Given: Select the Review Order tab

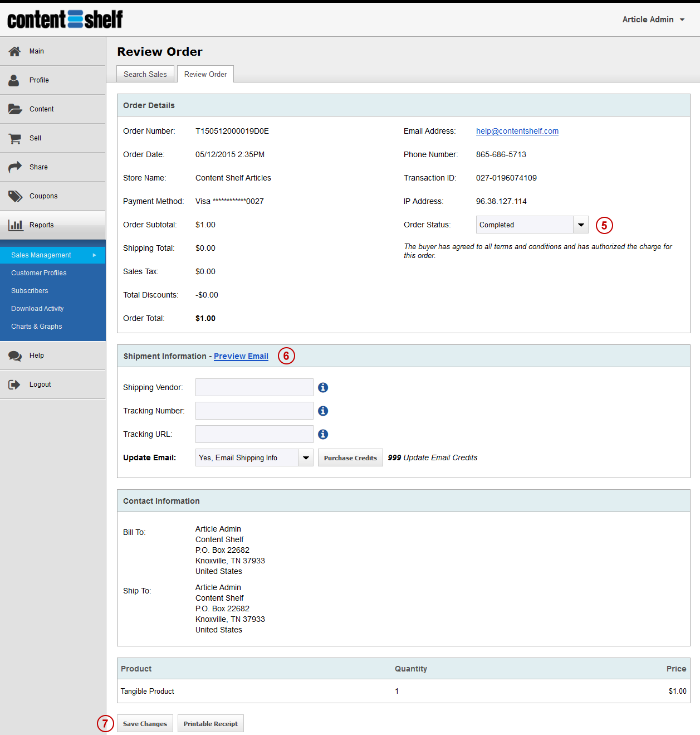Looking at the screenshot, I should [x=205, y=74].
